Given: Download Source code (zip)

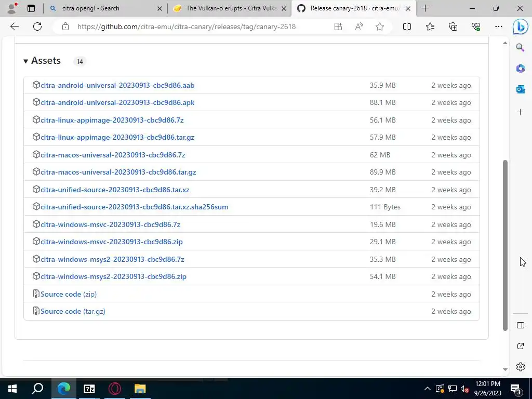Looking at the screenshot, I should (69, 294).
